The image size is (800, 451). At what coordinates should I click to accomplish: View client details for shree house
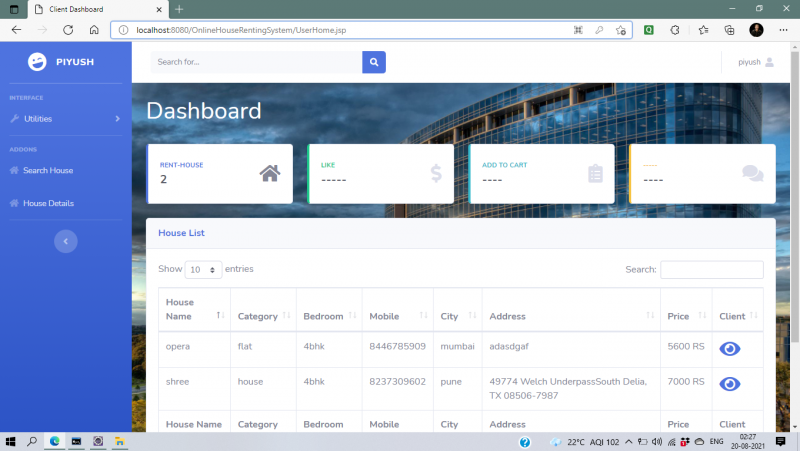730,384
